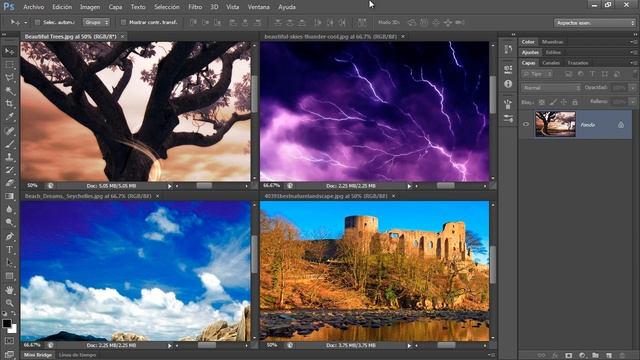Open the Opacidad slider arrow
This screenshot has height=360, width=640.
point(632,88)
